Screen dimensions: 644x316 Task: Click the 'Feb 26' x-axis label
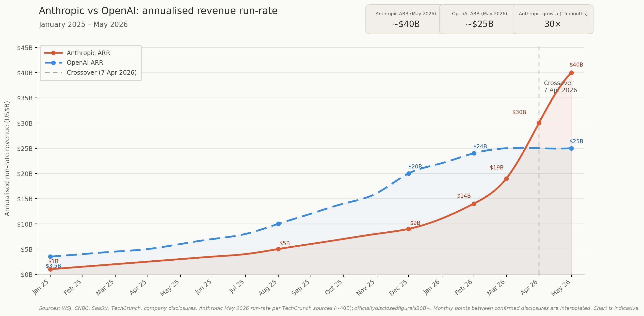click(464, 287)
